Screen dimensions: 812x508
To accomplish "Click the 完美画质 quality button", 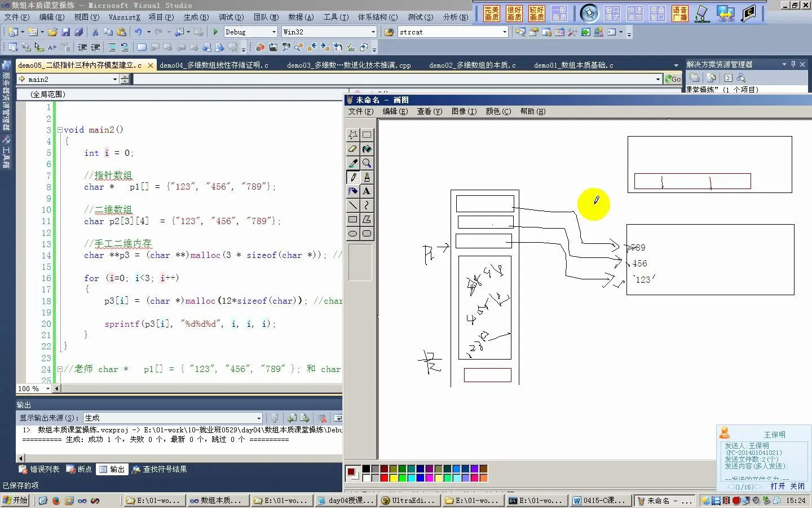I will pos(492,14).
